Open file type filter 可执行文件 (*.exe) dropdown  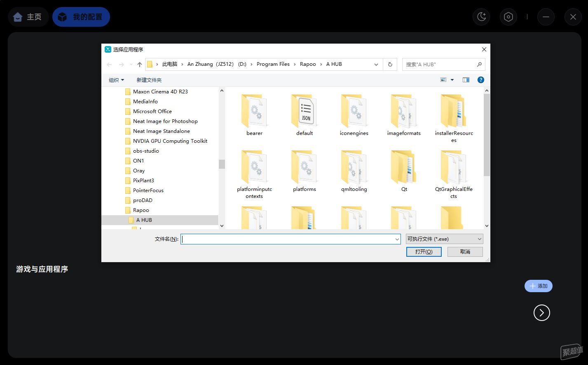coord(444,239)
